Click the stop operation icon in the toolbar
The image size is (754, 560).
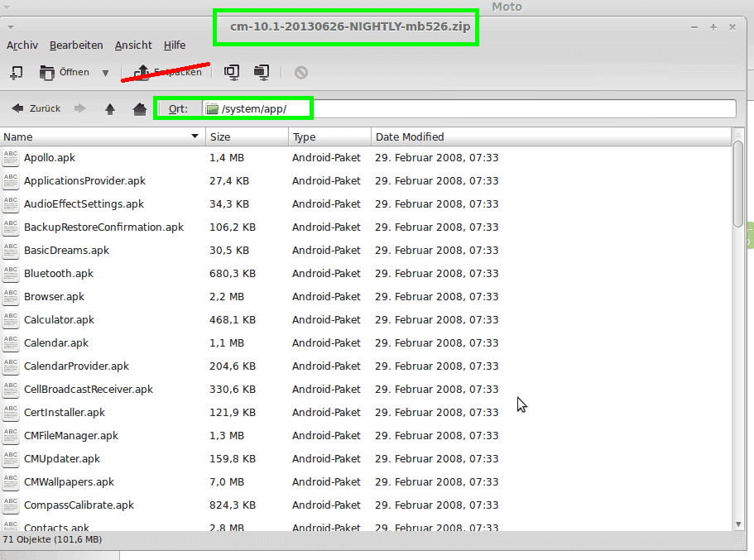pyautogui.click(x=301, y=73)
